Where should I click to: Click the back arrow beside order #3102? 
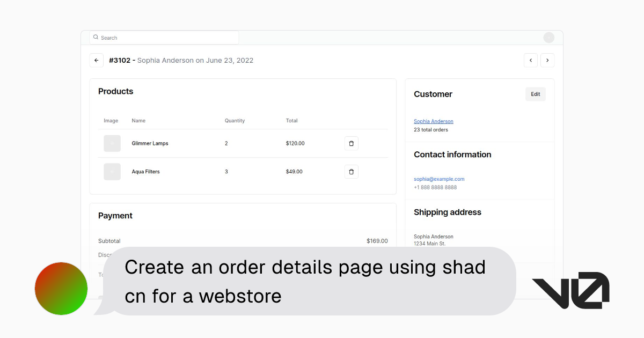96,60
